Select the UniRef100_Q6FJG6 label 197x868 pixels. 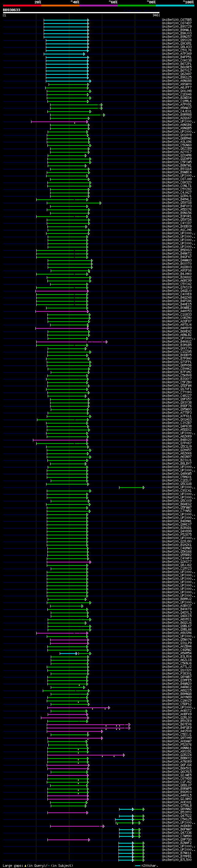click(x=177, y=765)
